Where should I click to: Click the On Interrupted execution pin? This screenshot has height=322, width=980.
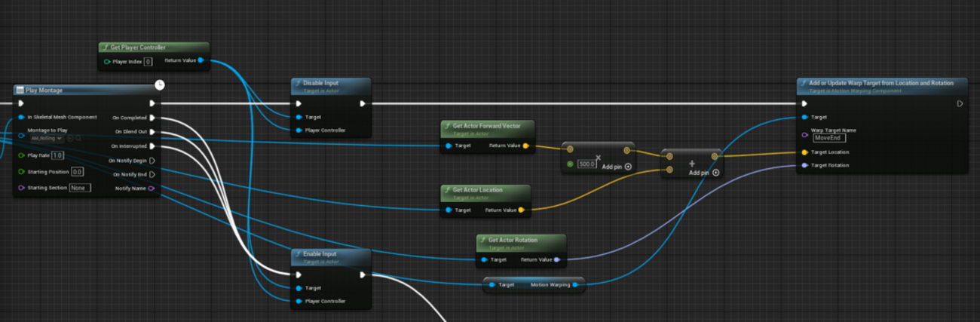(152, 146)
